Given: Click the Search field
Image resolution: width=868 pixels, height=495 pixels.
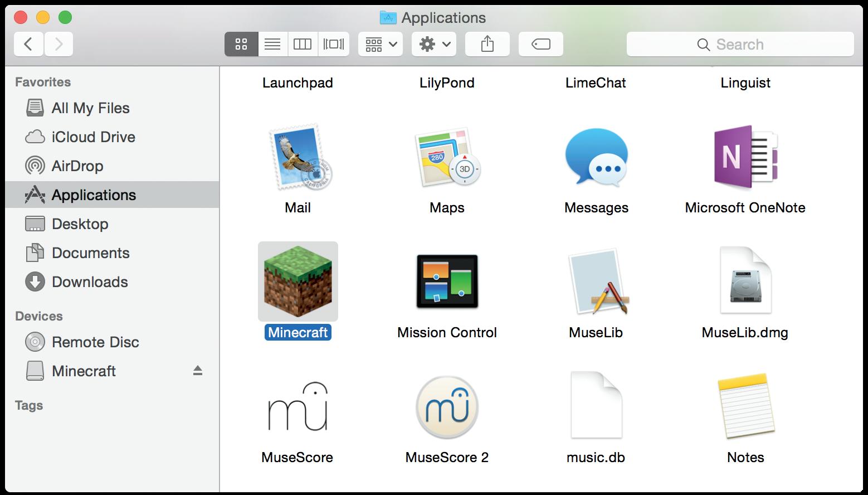Looking at the screenshot, I should pos(740,44).
